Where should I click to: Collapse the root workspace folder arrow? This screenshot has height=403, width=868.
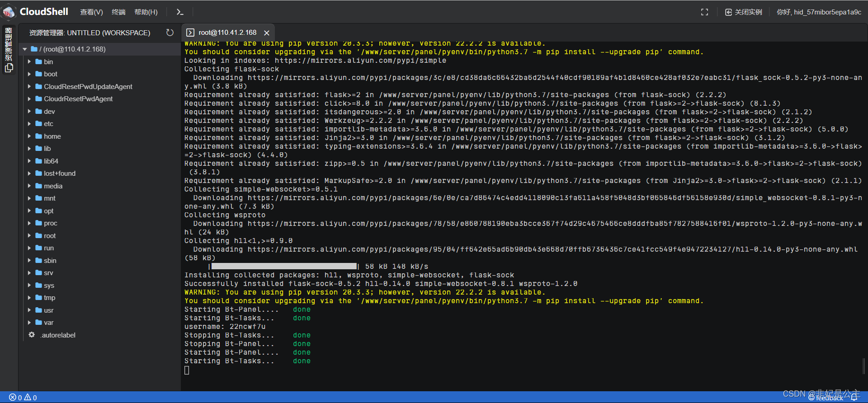[x=25, y=49]
